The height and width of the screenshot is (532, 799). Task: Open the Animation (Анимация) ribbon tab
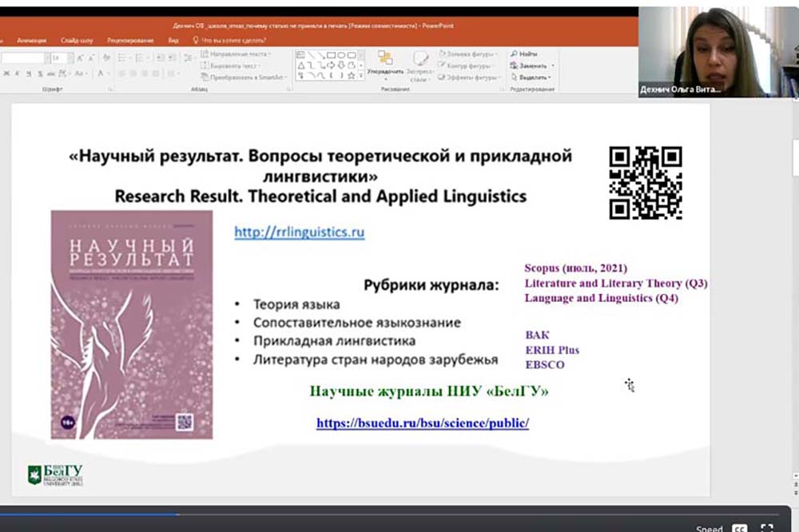[32, 39]
